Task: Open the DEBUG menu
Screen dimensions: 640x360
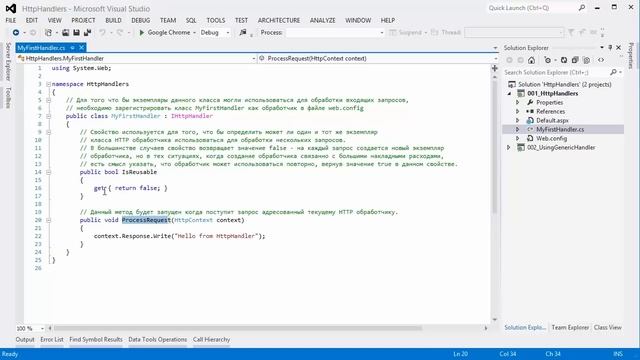Action: pyautogui.click(x=141, y=20)
